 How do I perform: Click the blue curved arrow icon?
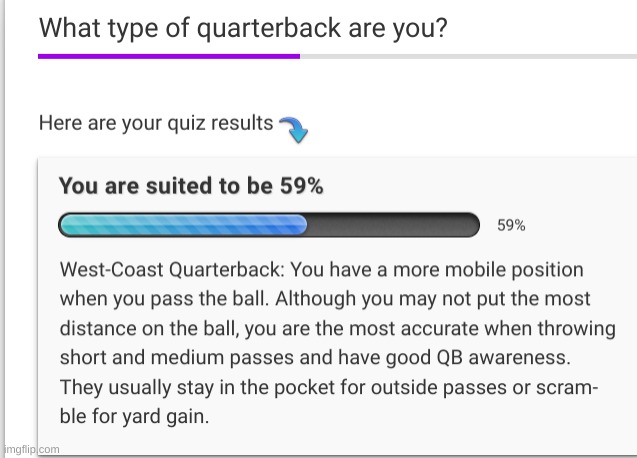[x=292, y=127]
